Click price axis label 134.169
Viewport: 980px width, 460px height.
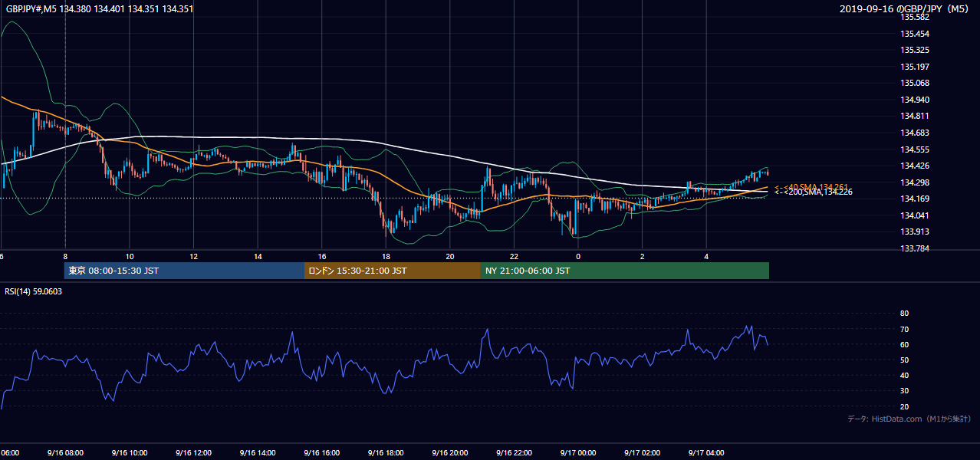click(x=916, y=199)
